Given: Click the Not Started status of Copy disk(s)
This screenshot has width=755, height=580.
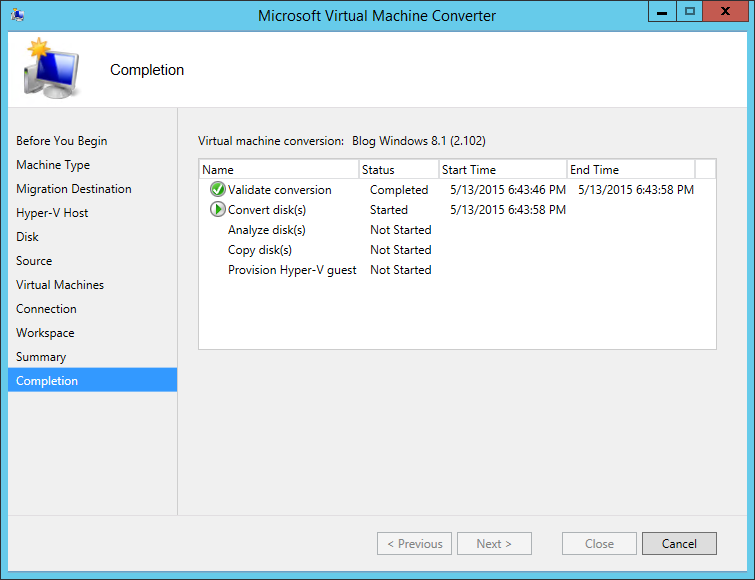Looking at the screenshot, I should tap(401, 250).
